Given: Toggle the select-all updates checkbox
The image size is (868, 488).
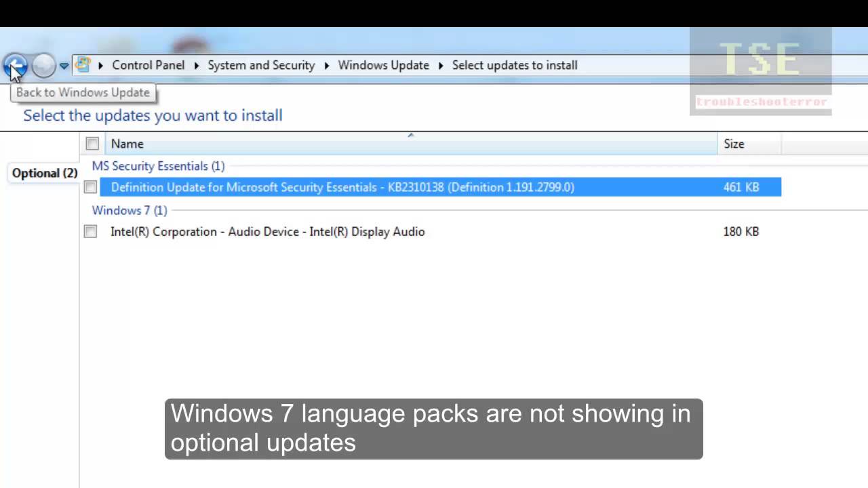Looking at the screenshot, I should 92,144.
